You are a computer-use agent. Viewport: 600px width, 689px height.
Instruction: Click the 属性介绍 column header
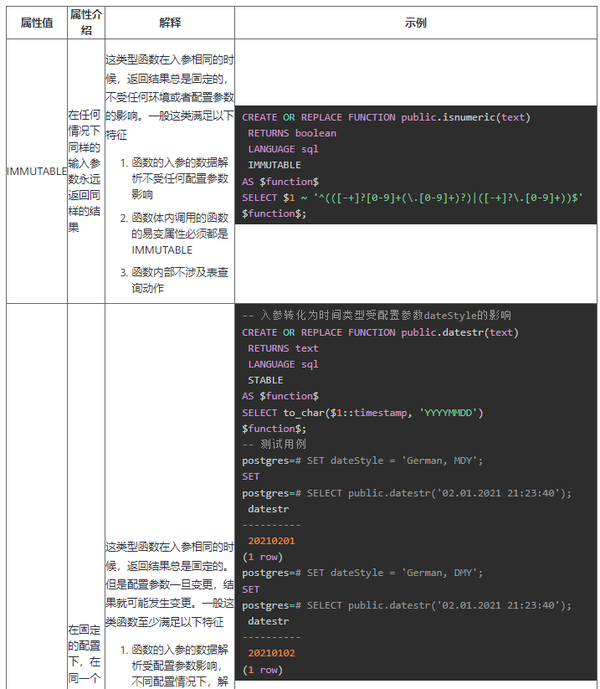click(x=86, y=22)
